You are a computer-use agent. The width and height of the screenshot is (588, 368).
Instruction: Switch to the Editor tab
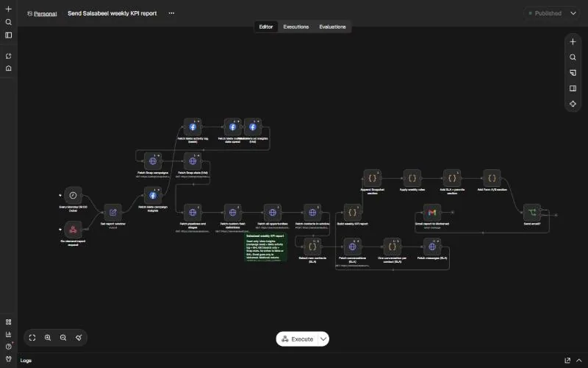pos(266,26)
